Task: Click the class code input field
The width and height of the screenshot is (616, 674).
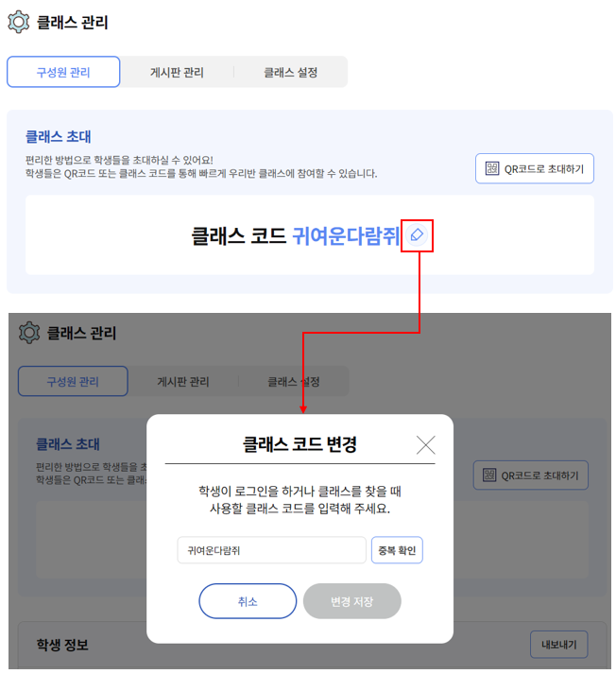Action: (271, 550)
